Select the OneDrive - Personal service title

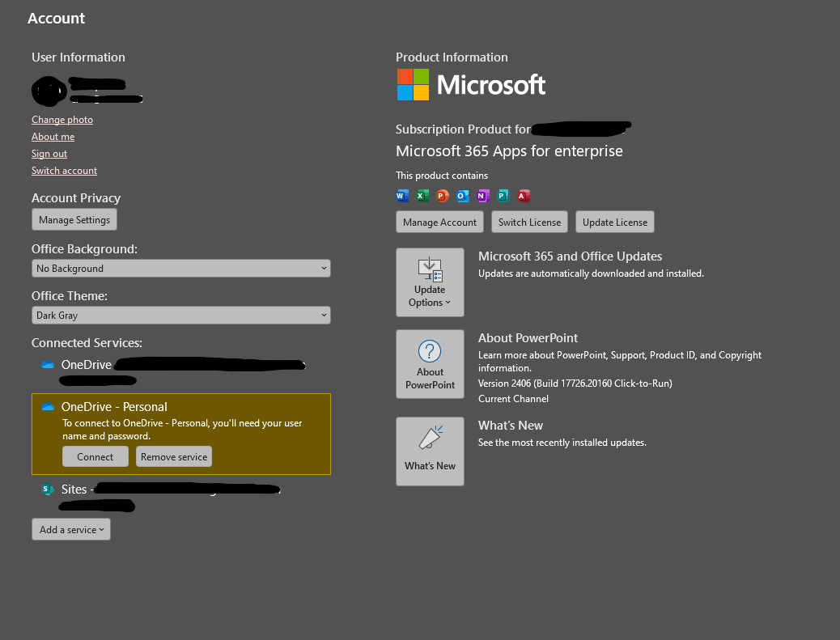pyautogui.click(x=114, y=406)
